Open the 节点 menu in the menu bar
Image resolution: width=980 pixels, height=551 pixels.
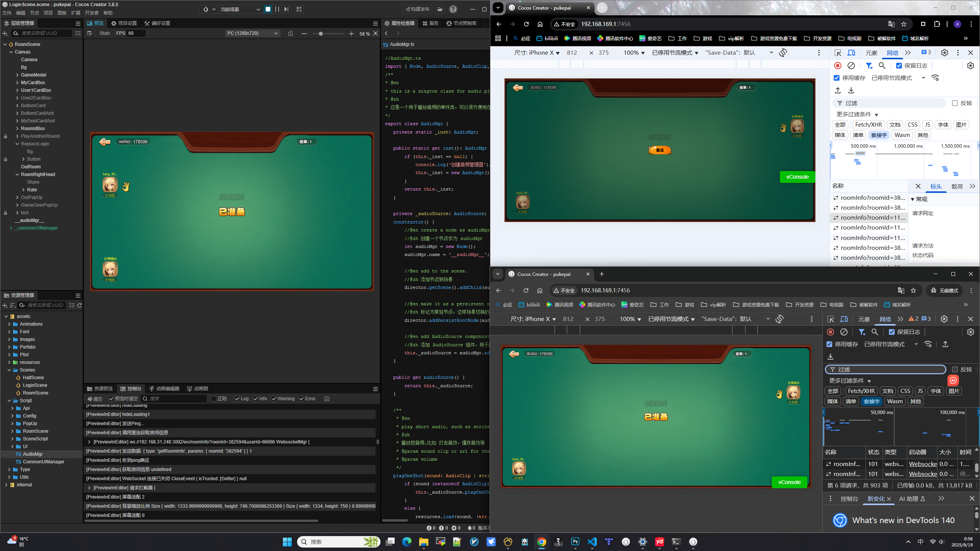click(34, 13)
